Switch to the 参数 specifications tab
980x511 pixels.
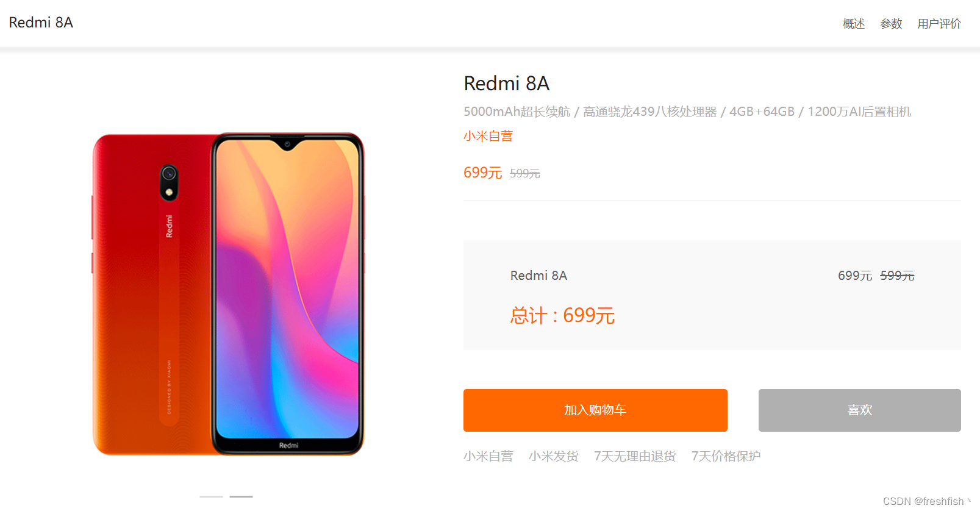point(890,24)
